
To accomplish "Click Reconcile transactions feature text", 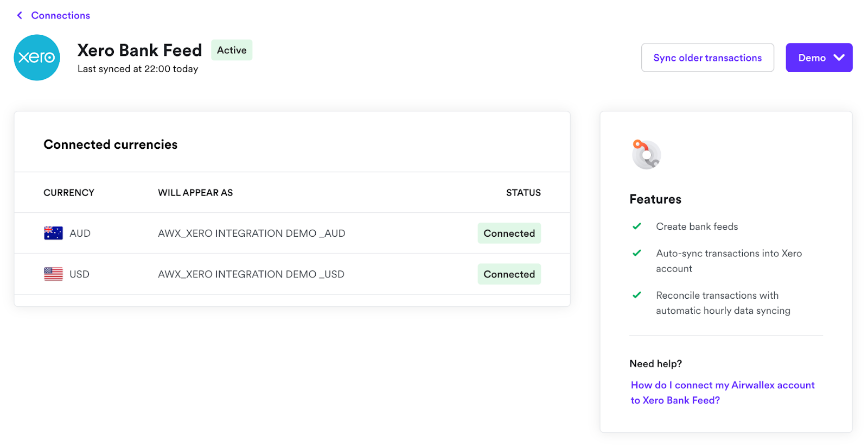I will click(723, 303).
